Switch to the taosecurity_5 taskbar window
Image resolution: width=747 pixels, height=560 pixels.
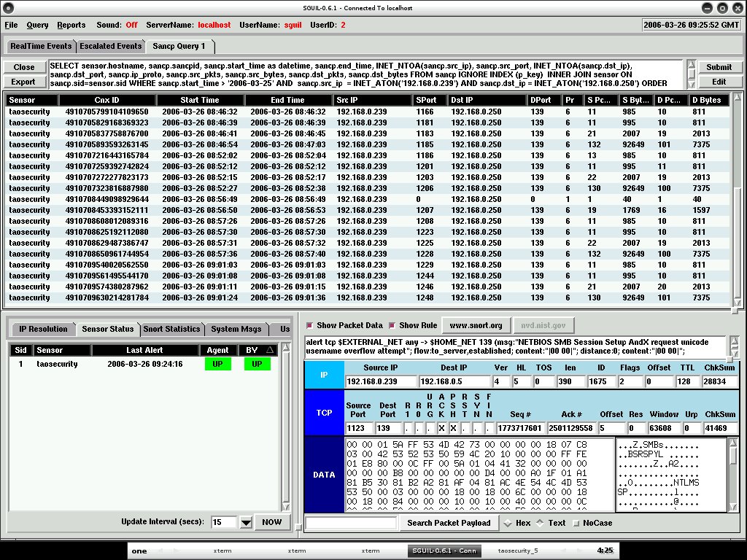(517, 551)
